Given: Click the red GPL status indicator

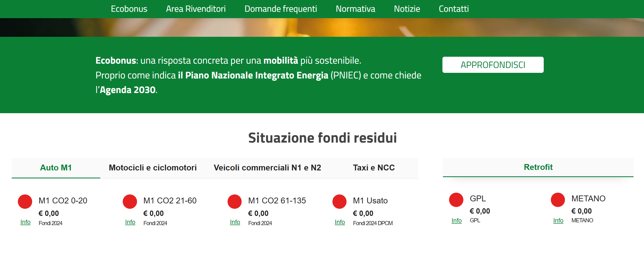Looking at the screenshot, I should [456, 200].
